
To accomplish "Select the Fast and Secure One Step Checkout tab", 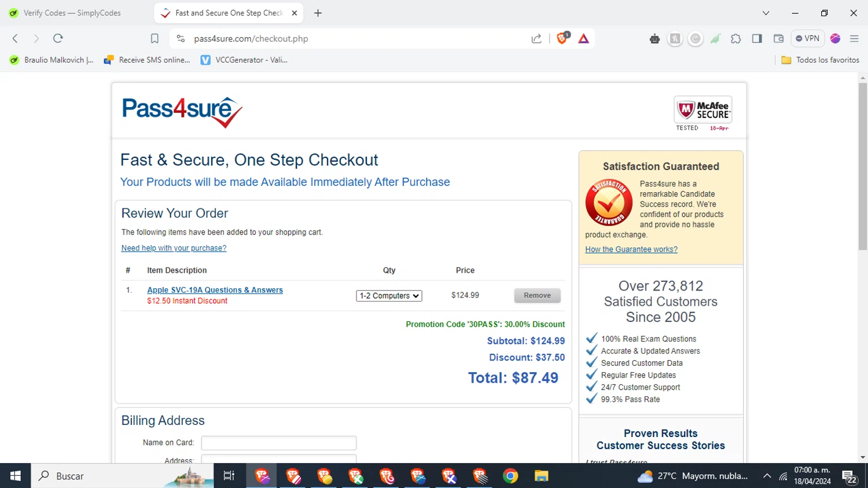I will pos(229,13).
